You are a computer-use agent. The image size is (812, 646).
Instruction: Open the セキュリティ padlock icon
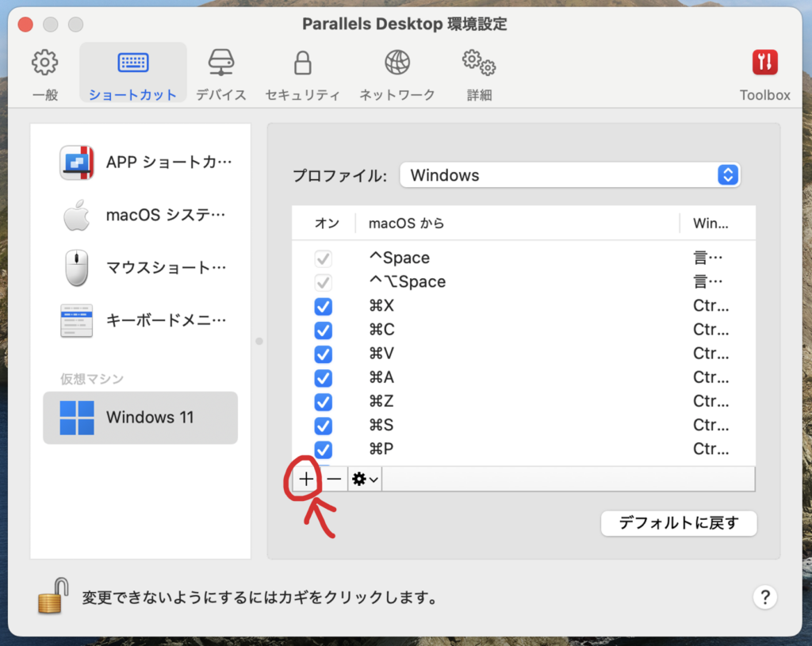pyautogui.click(x=302, y=63)
